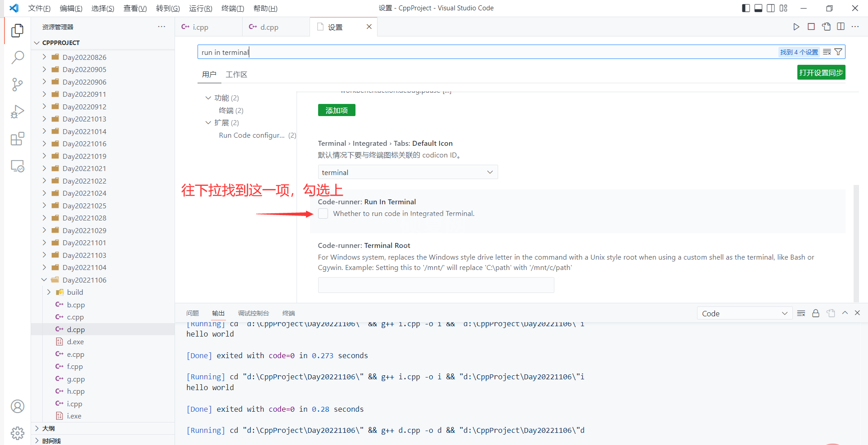868x445 pixels.
Task: Select the 用户 settings scope tab
Action: (x=209, y=74)
